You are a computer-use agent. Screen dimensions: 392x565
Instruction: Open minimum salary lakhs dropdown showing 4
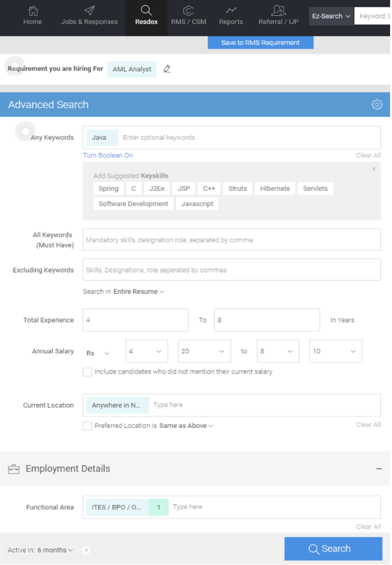tap(147, 351)
